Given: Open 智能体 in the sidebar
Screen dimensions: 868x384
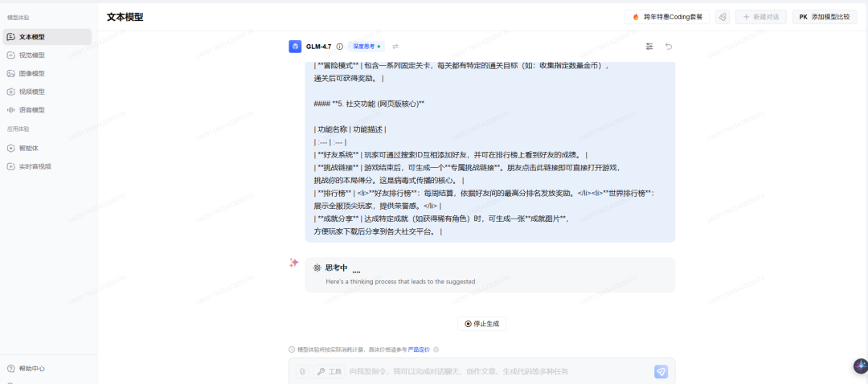Looking at the screenshot, I should tap(47, 149).
